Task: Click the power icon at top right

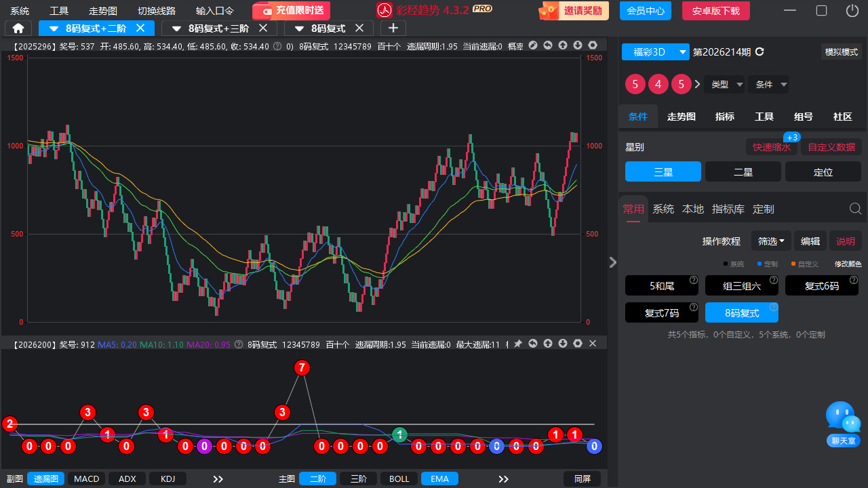Action: (x=852, y=11)
